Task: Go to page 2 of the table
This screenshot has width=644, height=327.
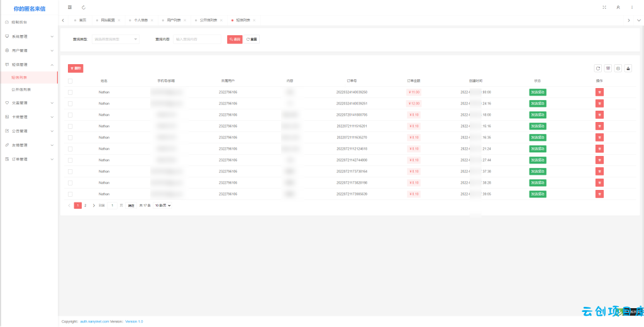Action: [x=86, y=206]
